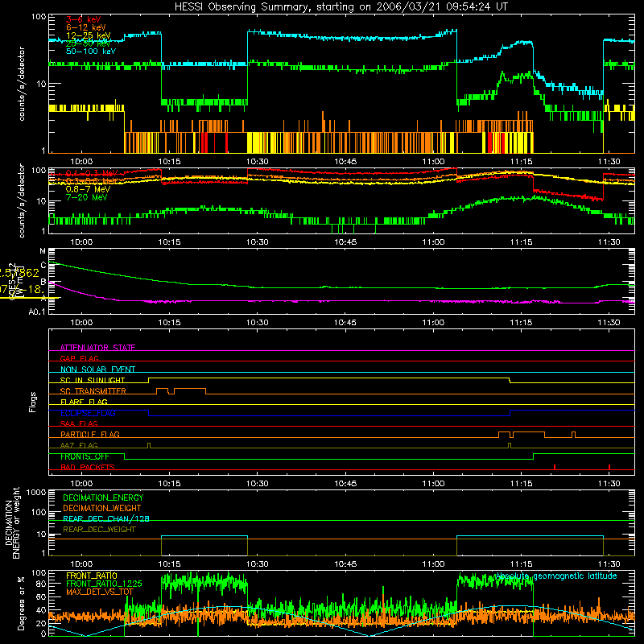The height and width of the screenshot is (644, 644).
Task: Click the FLARE_FLAG label
Action: point(84,402)
